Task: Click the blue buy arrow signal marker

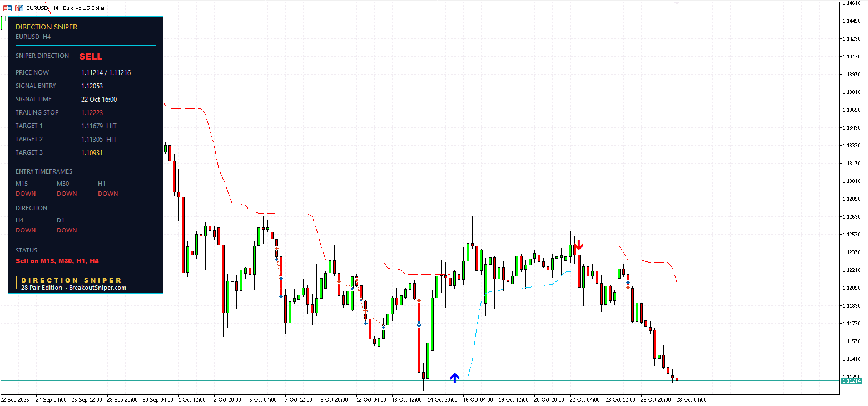Action: (x=455, y=378)
